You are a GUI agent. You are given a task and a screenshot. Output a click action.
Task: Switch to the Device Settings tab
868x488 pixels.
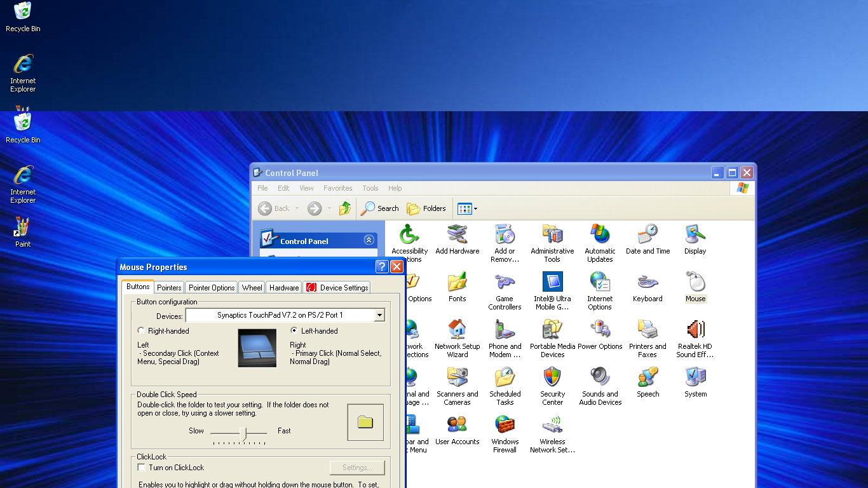coord(337,288)
